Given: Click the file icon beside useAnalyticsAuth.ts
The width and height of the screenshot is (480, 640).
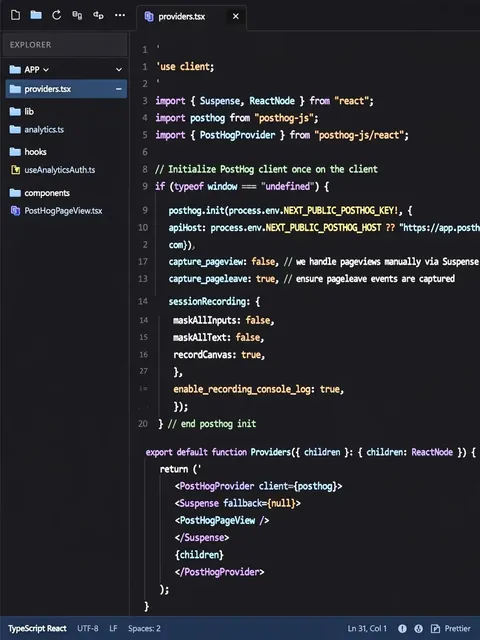Looking at the screenshot, I should [x=16, y=170].
